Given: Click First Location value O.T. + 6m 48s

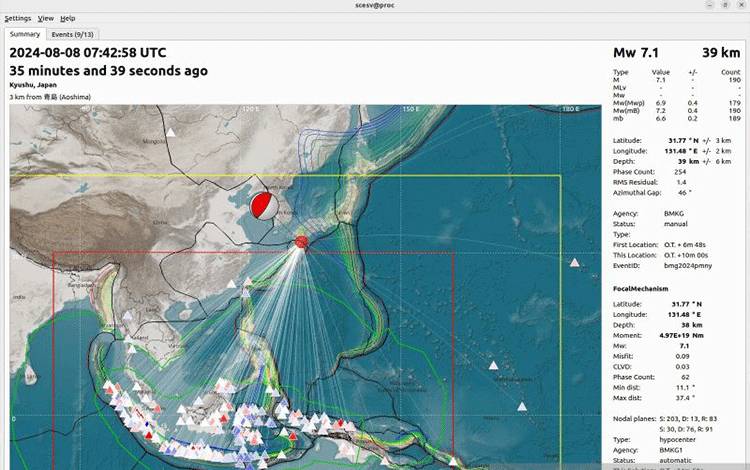Looking at the screenshot, I should tap(684, 245).
